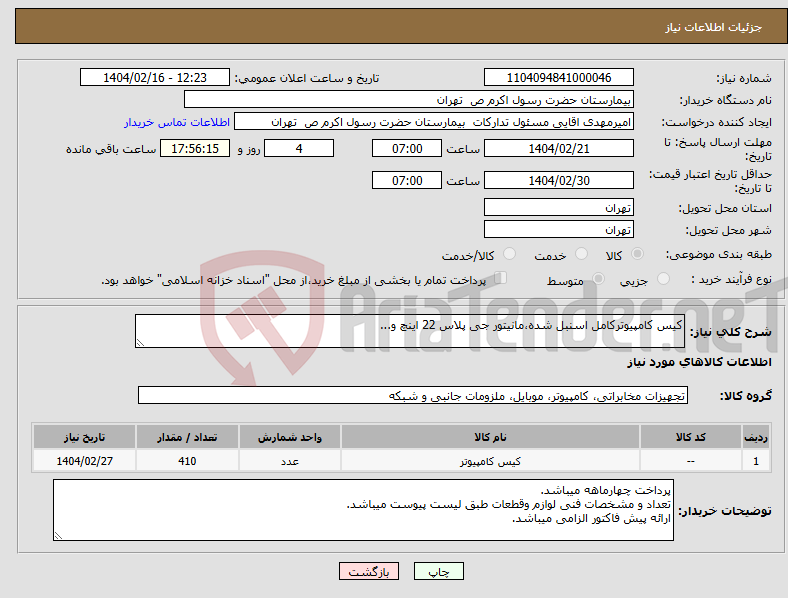Click the شماره نیاز label

[744, 78]
